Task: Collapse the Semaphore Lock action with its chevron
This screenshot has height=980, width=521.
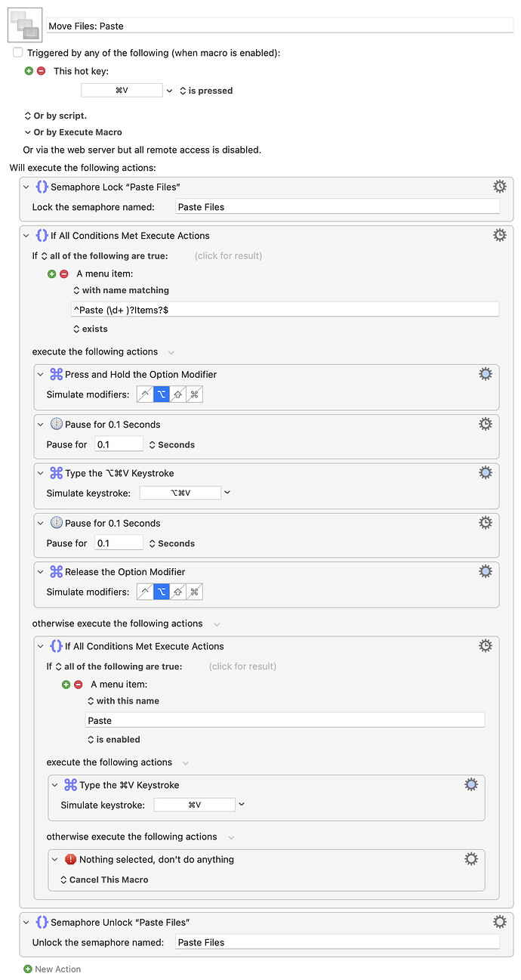Action: click(x=25, y=186)
